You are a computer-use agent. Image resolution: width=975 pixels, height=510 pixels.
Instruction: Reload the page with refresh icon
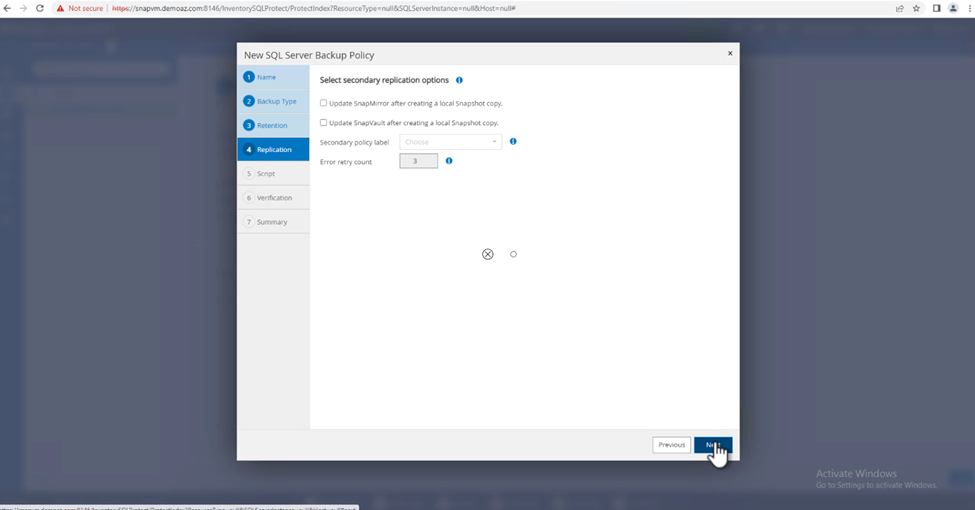(40, 8)
